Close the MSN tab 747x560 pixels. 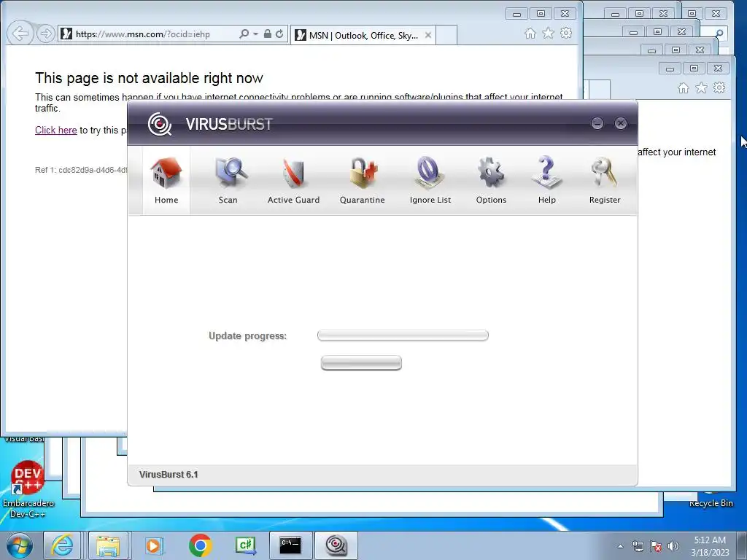(x=427, y=35)
